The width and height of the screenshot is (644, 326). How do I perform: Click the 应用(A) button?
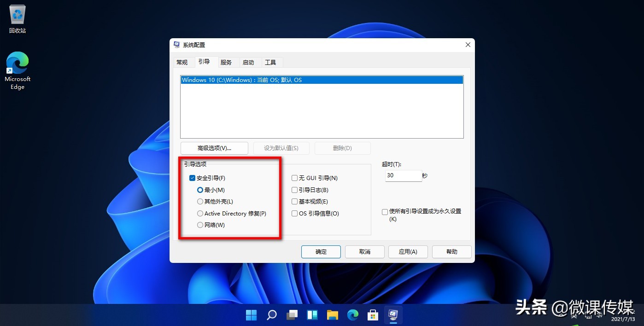pos(408,252)
